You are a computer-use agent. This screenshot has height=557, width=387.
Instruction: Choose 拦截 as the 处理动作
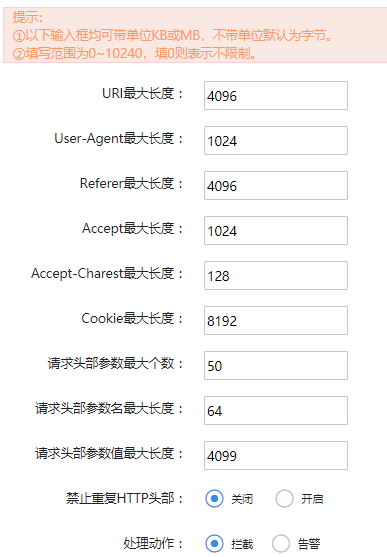[x=214, y=544]
